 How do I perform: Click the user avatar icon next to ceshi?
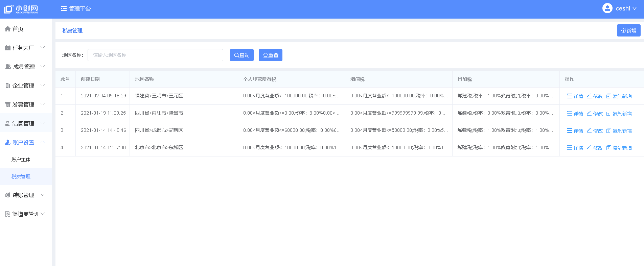point(607,8)
